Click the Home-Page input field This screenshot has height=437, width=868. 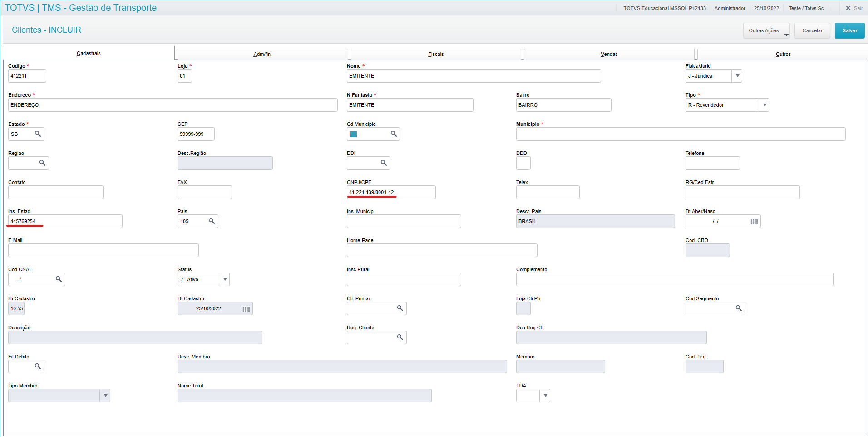click(442, 250)
